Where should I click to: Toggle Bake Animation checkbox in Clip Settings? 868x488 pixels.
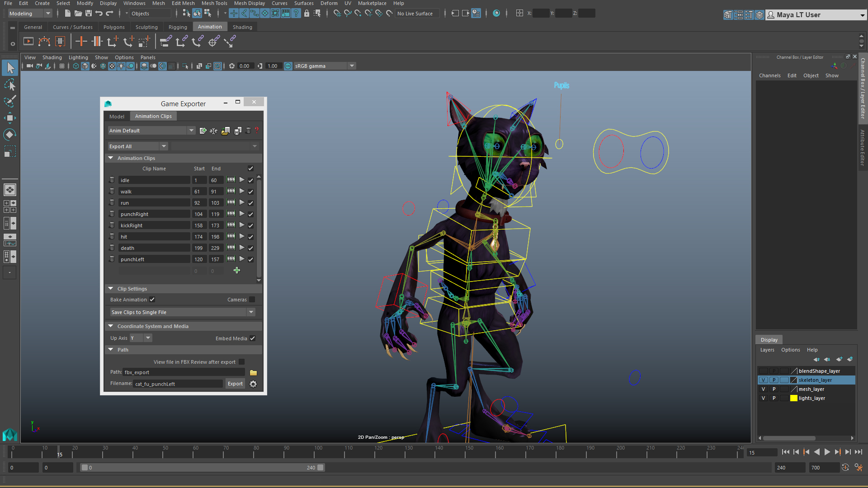pos(152,299)
